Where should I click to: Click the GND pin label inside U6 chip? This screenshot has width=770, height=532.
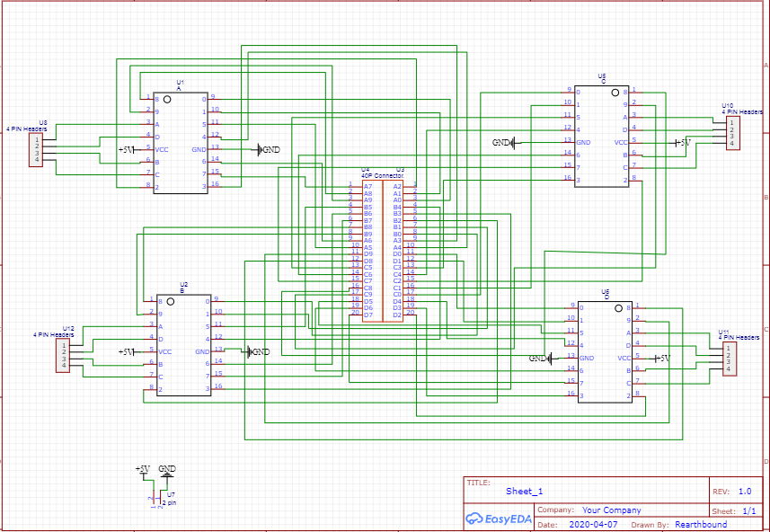click(587, 358)
